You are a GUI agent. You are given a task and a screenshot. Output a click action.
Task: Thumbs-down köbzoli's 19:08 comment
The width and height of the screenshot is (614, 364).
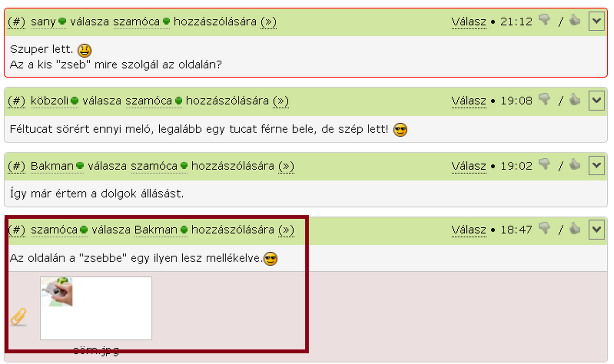tap(544, 100)
